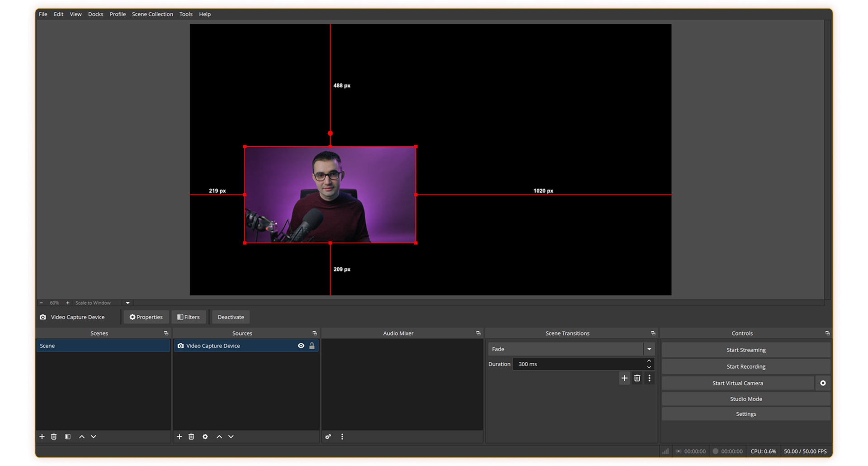This screenshot has width=868, height=466.
Task: Click the Filters button
Action: pyautogui.click(x=189, y=317)
